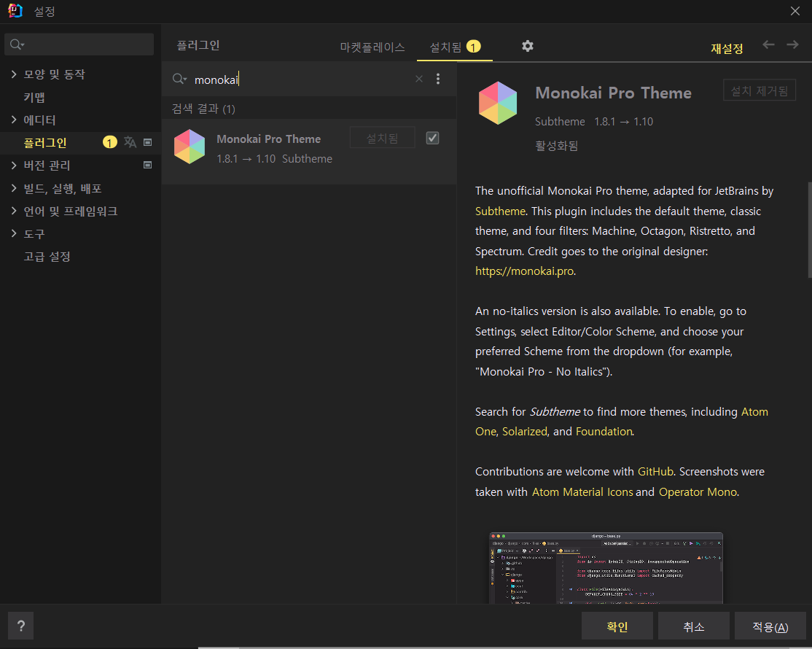Open the Foundation theme link
The image size is (812, 649).
[604, 432]
